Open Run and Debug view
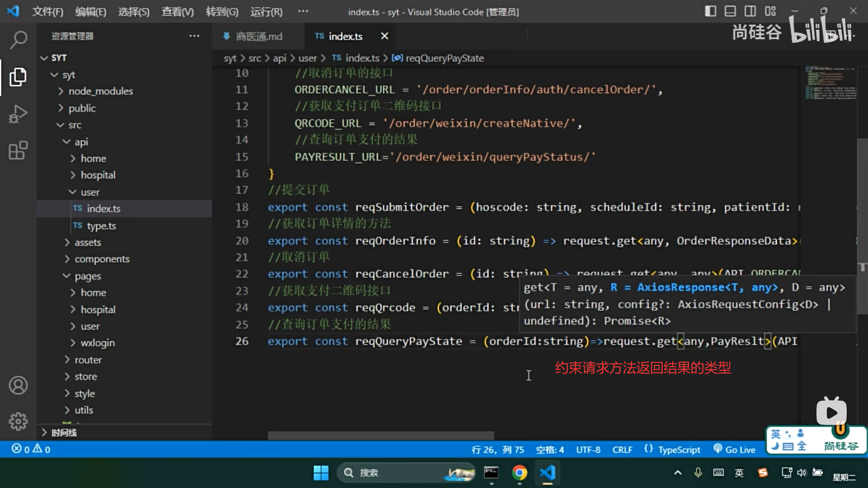Viewport: 868px width, 488px height. [x=18, y=114]
